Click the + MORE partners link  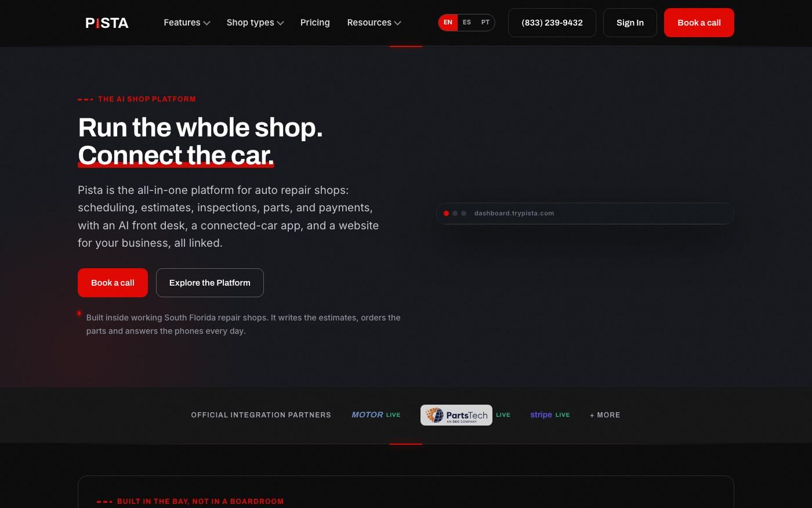tap(605, 415)
